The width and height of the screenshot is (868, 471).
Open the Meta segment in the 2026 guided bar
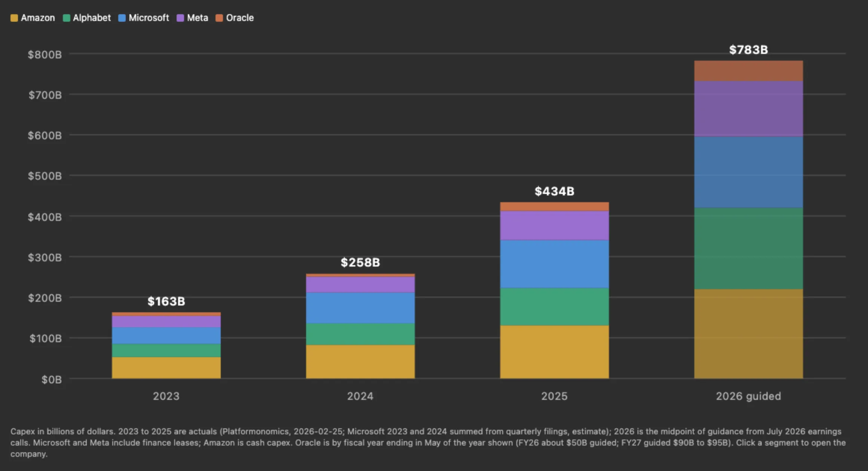[x=749, y=109]
